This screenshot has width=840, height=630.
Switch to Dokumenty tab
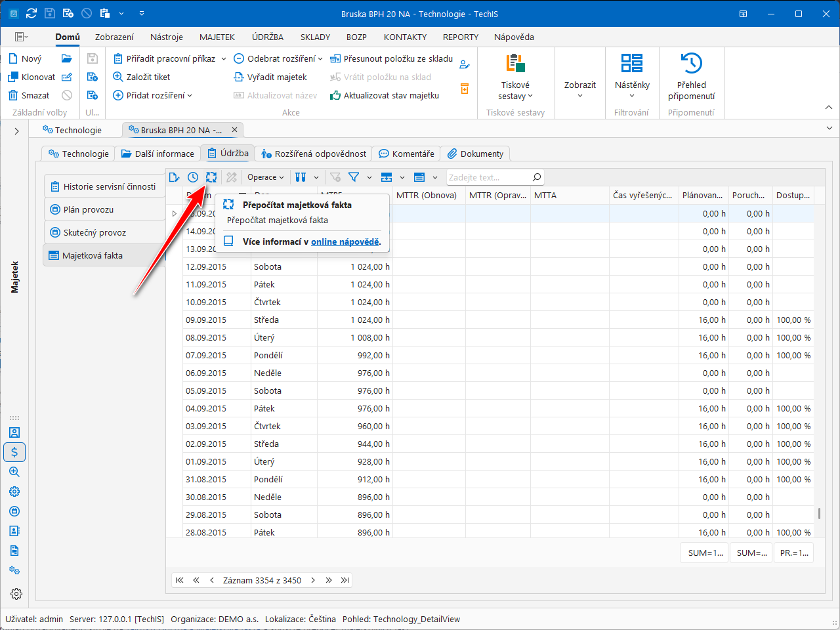click(x=476, y=154)
